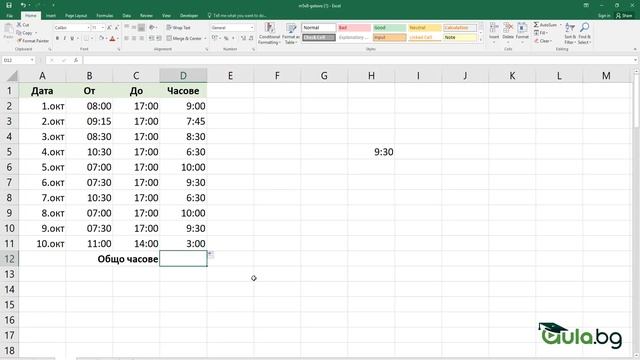Turn on Wrap Text

coord(178,27)
